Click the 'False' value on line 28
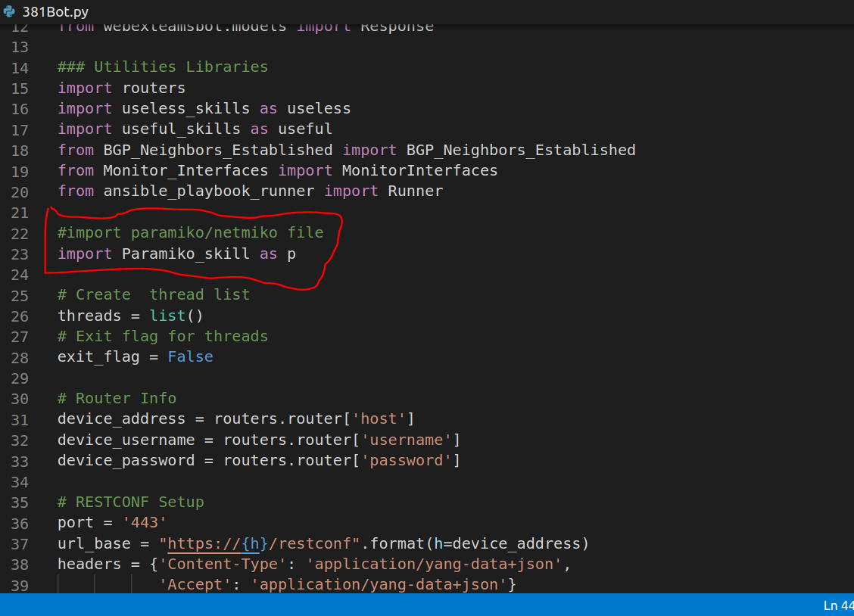This screenshot has width=854, height=616. pyautogui.click(x=190, y=357)
